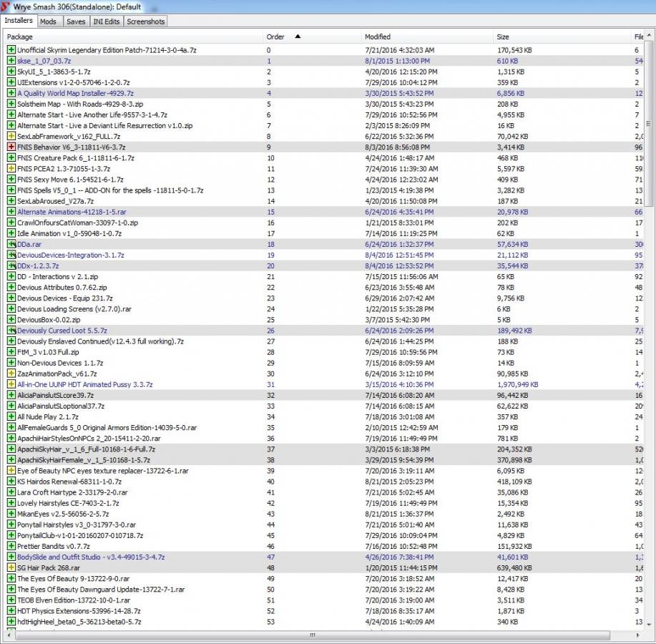This screenshot has width=656, height=644.
Task: Select AllFemaleGuards 5_0 Original Armors Edition
Action: pos(325,427)
